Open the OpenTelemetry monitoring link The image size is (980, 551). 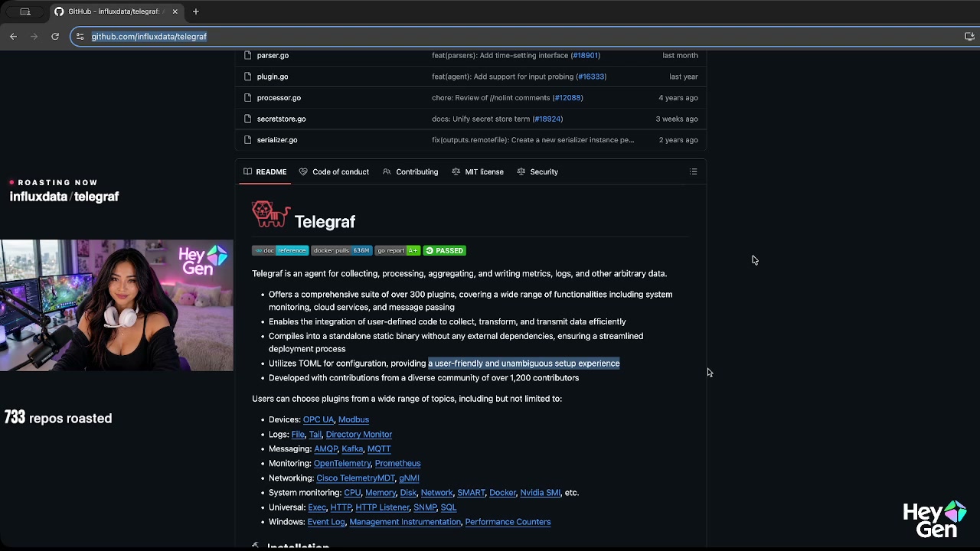pyautogui.click(x=342, y=463)
